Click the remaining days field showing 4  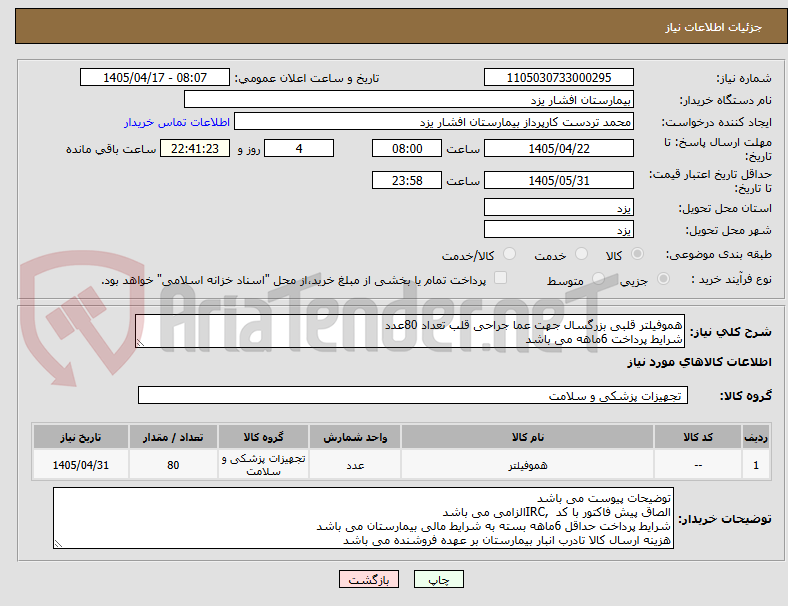(299, 148)
